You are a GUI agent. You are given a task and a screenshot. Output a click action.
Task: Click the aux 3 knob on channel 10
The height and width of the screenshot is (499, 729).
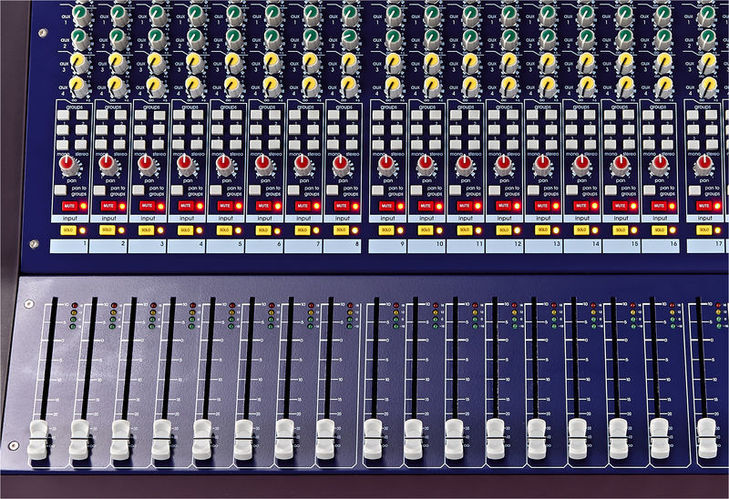click(433, 63)
